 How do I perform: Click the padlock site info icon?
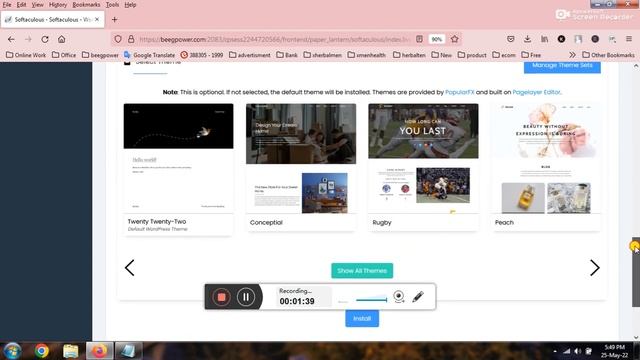click(x=131, y=39)
